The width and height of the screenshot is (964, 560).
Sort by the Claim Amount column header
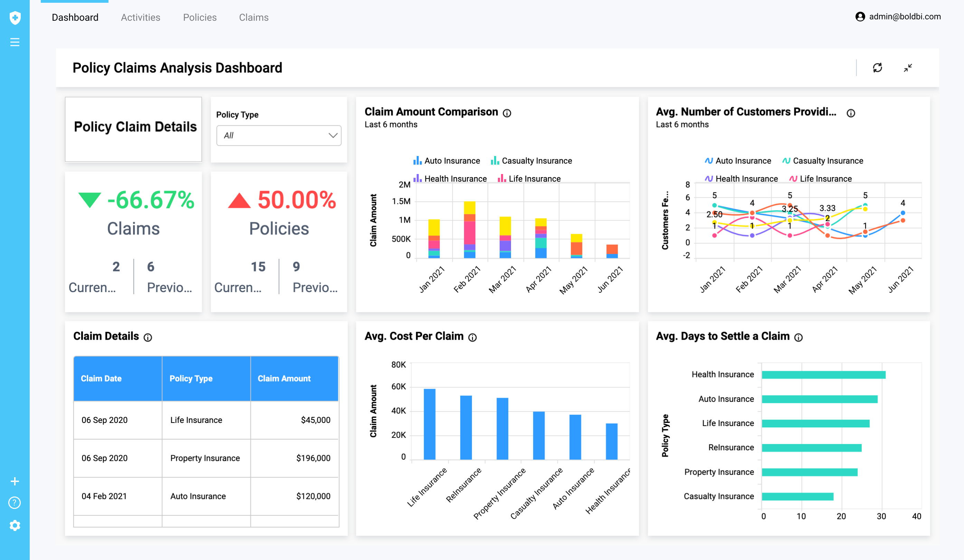tap(294, 379)
